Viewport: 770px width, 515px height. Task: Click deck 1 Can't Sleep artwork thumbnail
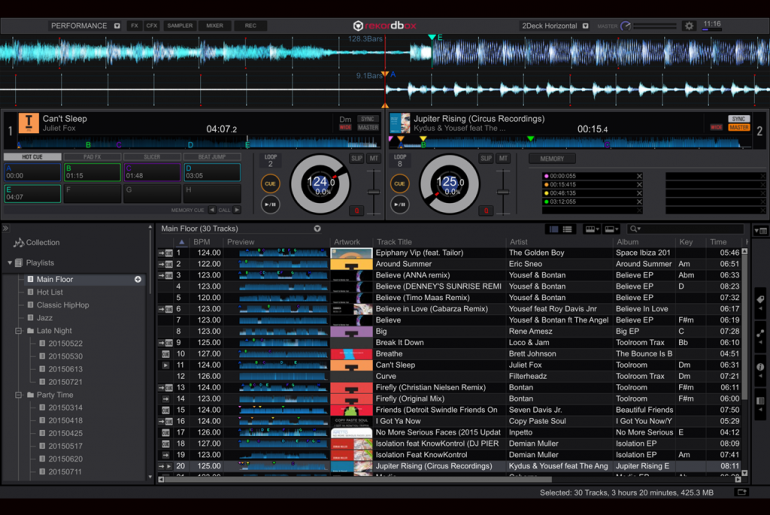[x=28, y=123]
